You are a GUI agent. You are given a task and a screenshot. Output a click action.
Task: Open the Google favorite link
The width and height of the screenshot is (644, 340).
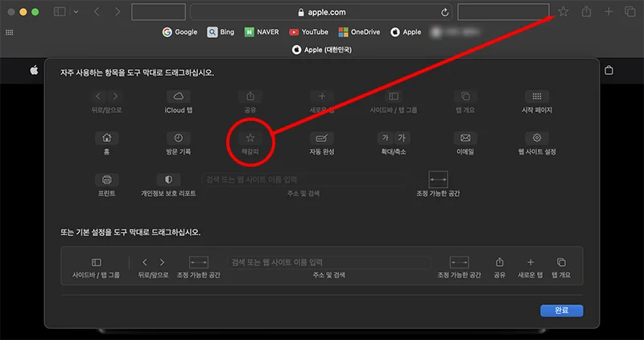[180, 32]
